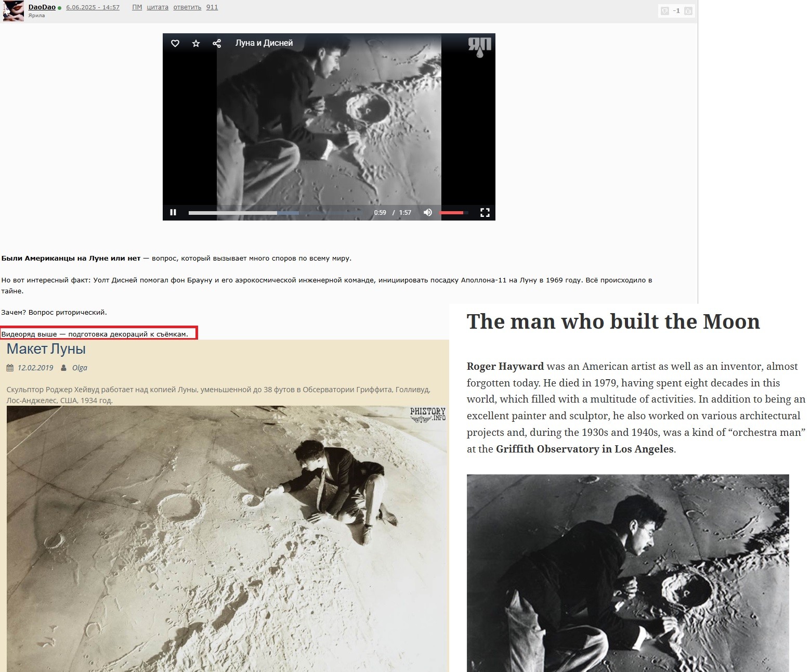Click the ЯП logo in the video player
The height and width of the screenshot is (672, 811).
[x=479, y=46]
